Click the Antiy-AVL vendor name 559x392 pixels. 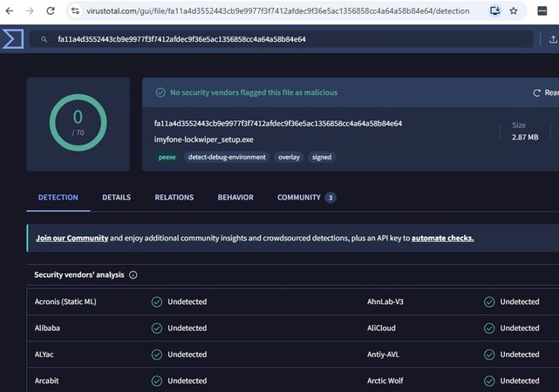pyautogui.click(x=383, y=355)
